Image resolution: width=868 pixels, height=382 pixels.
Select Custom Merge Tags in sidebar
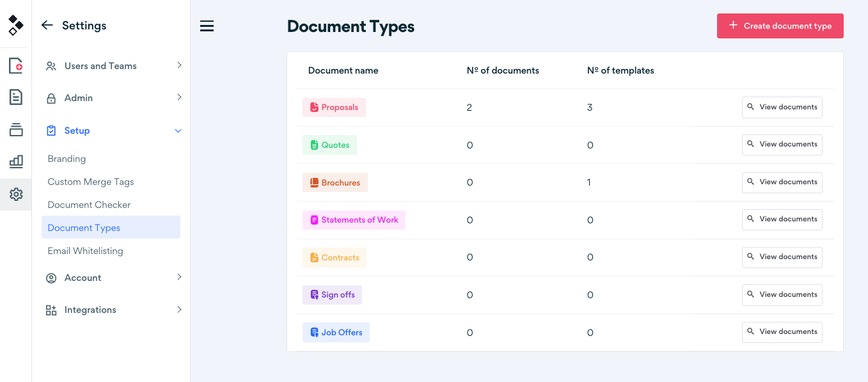pos(91,182)
